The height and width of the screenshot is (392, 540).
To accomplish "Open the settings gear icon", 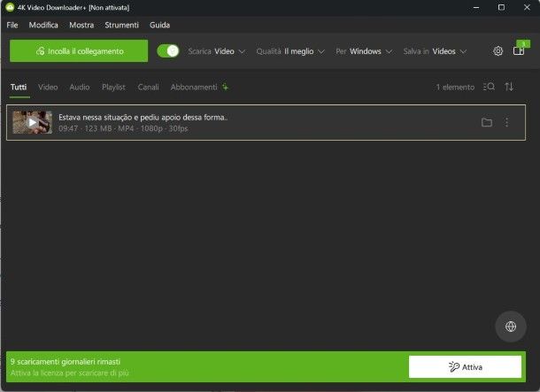I will point(498,51).
